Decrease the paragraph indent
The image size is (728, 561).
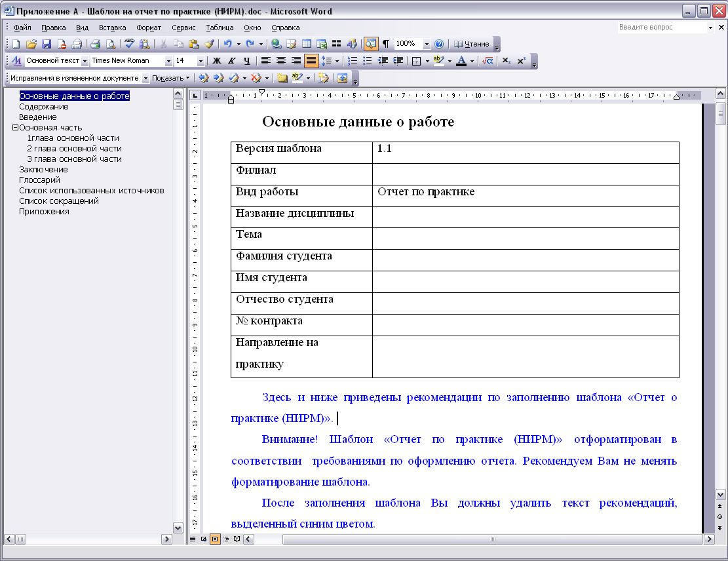tap(383, 61)
